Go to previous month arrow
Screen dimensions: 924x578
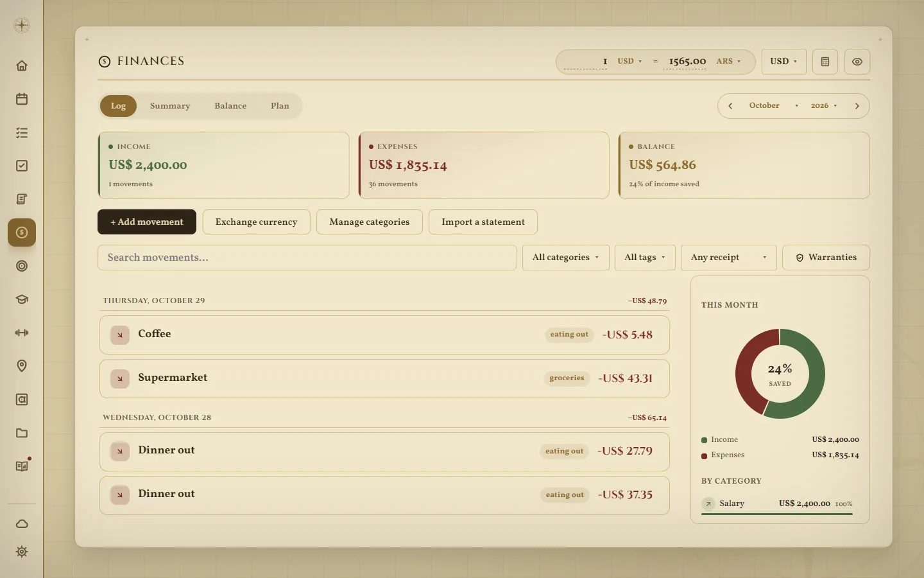click(x=730, y=106)
